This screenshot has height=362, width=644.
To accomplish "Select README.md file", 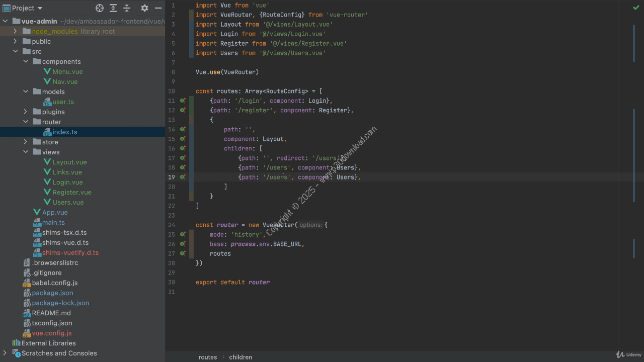I will (51, 313).
